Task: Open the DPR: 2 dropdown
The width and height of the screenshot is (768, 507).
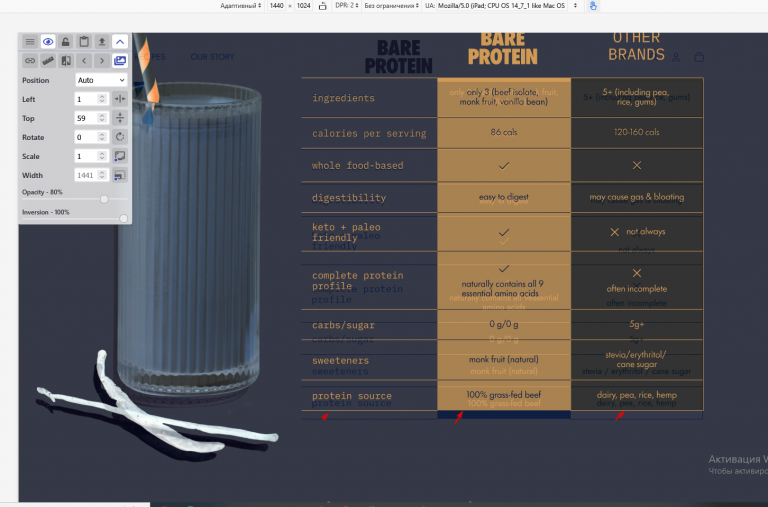Action: 347,6
